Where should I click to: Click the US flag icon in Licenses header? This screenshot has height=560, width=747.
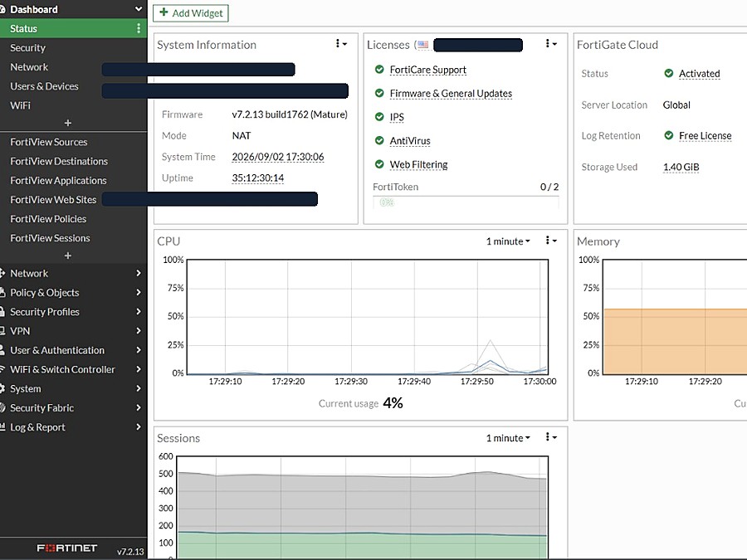(423, 46)
